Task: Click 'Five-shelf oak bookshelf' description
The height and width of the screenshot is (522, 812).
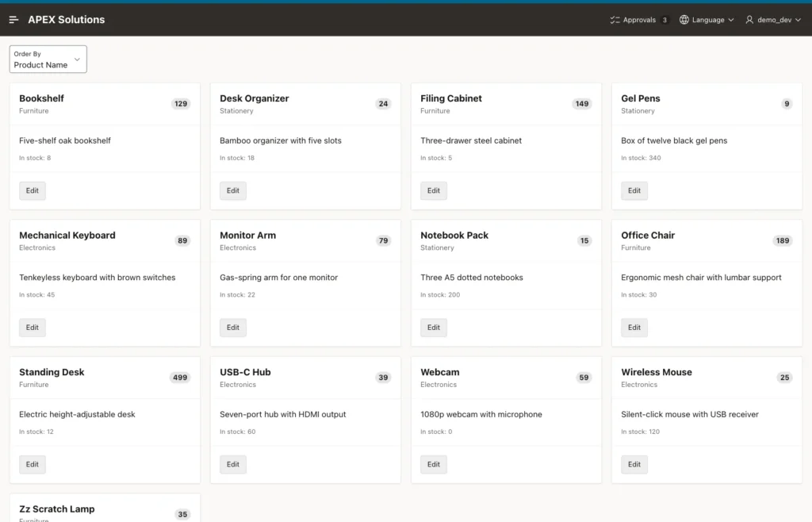Action: click(65, 140)
